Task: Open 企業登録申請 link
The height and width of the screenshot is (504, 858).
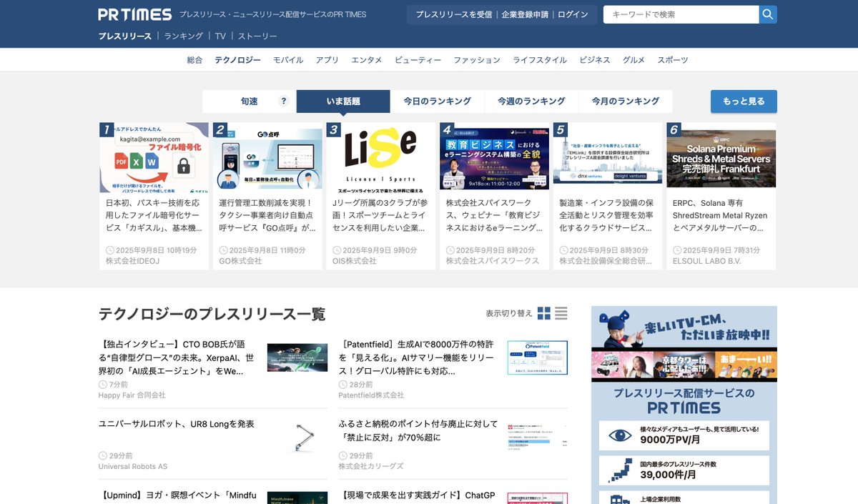Action: click(525, 14)
